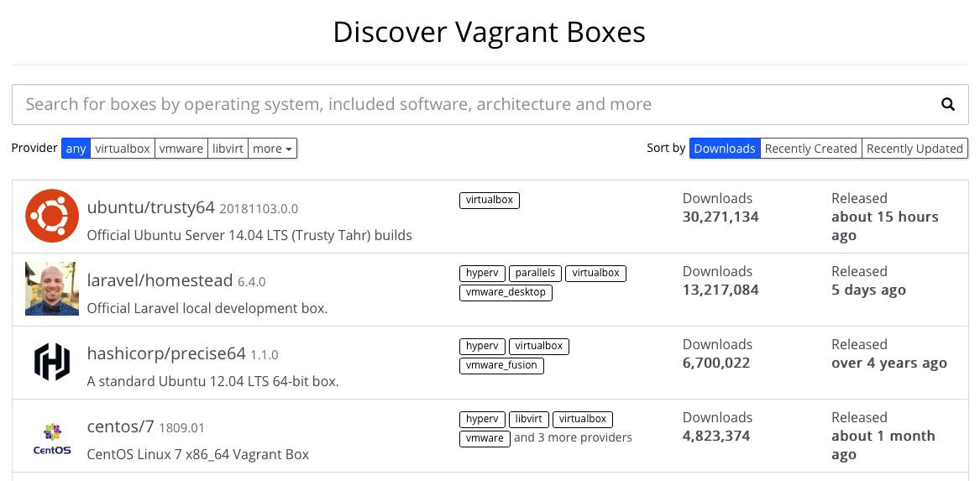Click hyperv tag on centos/7 row

tap(483, 419)
